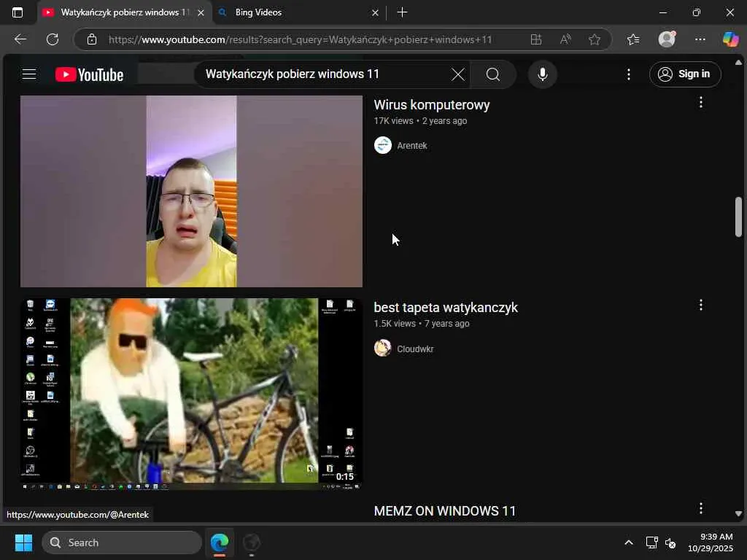Image resolution: width=747 pixels, height=560 pixels.
Task: Add this page to favorites star
Action: [594, 39]
